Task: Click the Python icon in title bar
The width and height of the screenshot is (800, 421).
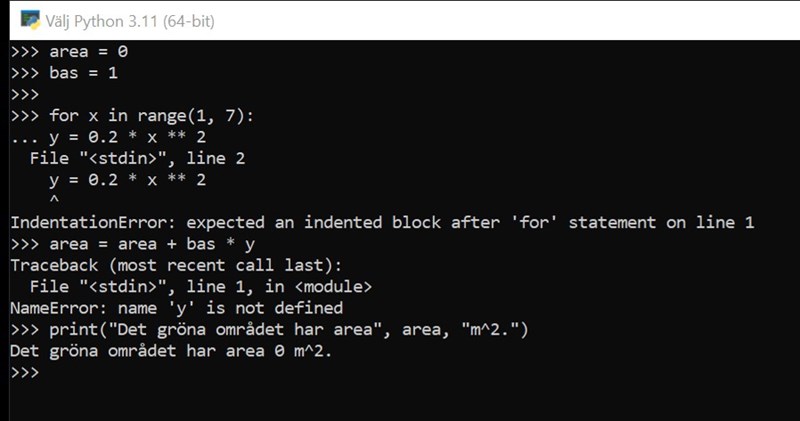Action: tap(28, 20)
